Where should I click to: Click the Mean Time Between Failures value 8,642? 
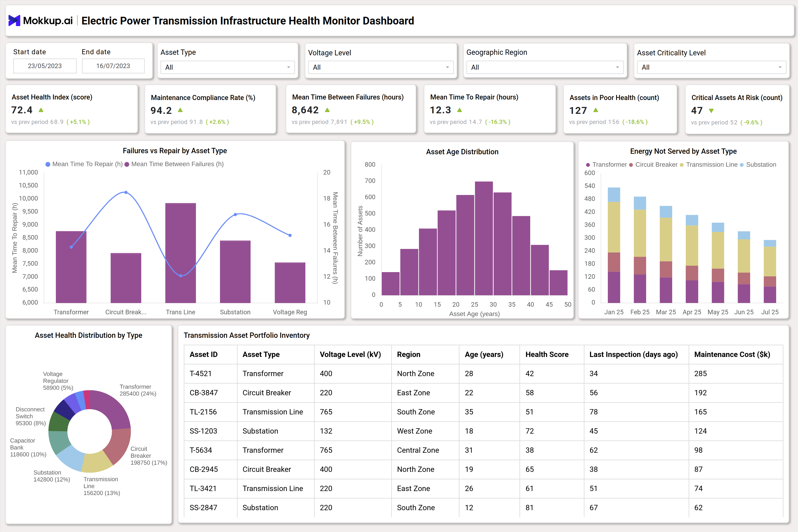305,110
